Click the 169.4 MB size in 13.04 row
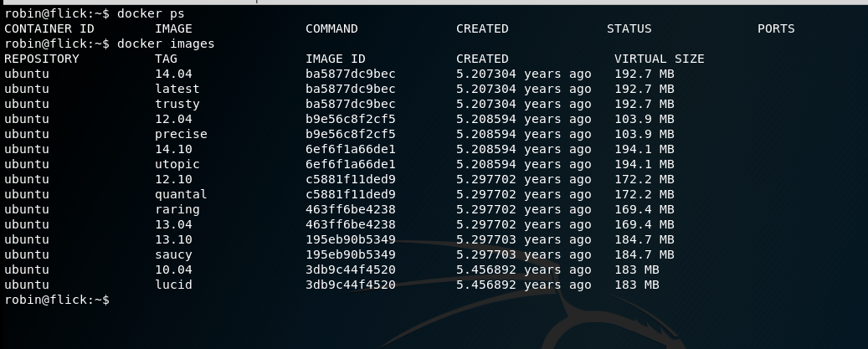This screenshot has width=868, height=349. [x=645, y=224]
